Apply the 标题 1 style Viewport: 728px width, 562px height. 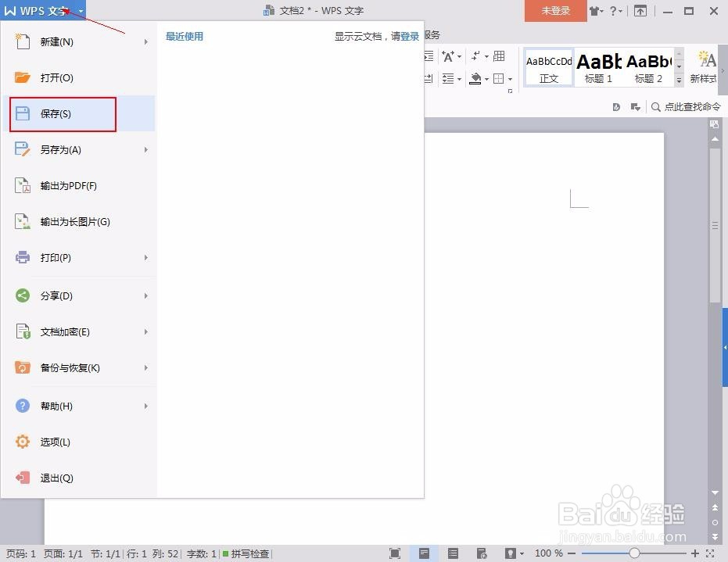pyautogui.click(x=598, y=68)
